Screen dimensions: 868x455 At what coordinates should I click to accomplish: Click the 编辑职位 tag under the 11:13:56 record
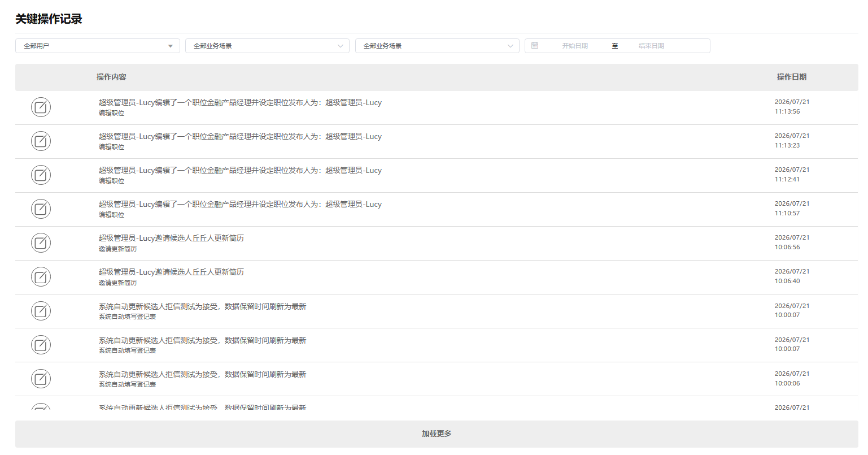pyautogui.click(x=111, y=113)
